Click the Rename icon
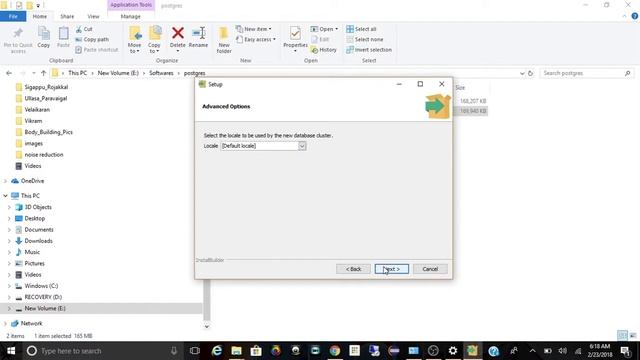 [x=198, y=33]
